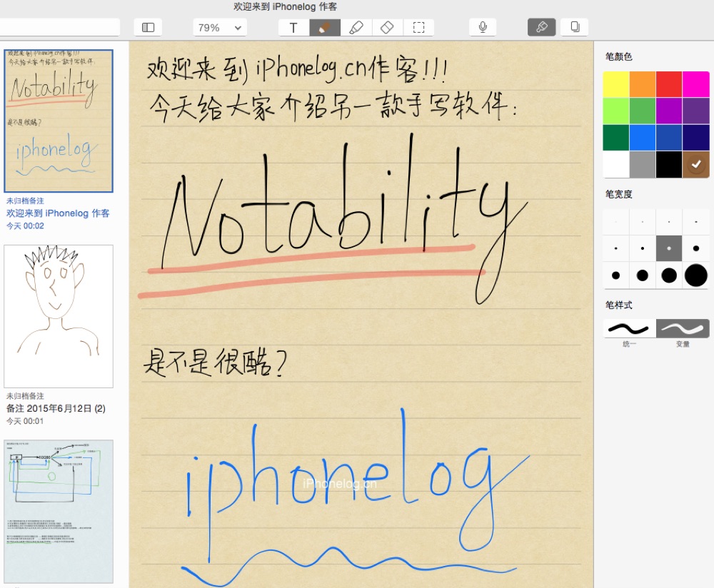Choose second pen width in bottom row

pyautogui.click(x=643, y=275)
